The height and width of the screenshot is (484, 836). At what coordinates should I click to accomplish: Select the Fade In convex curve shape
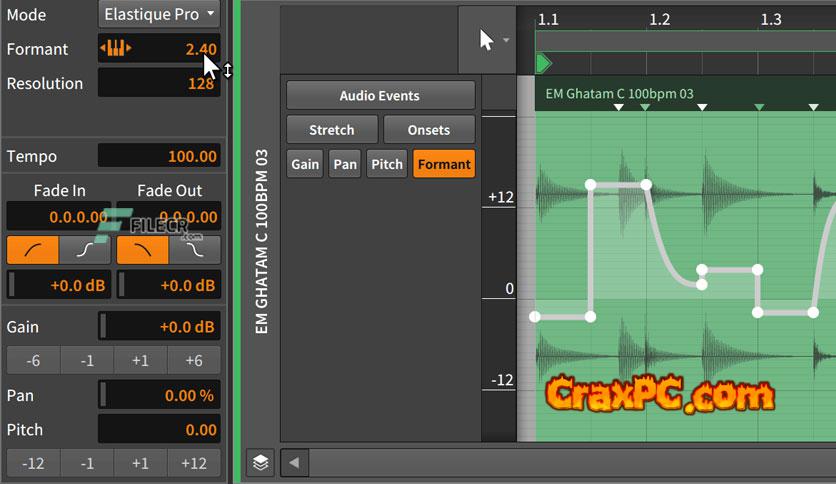pyautogui.click(x=33, y=249)
